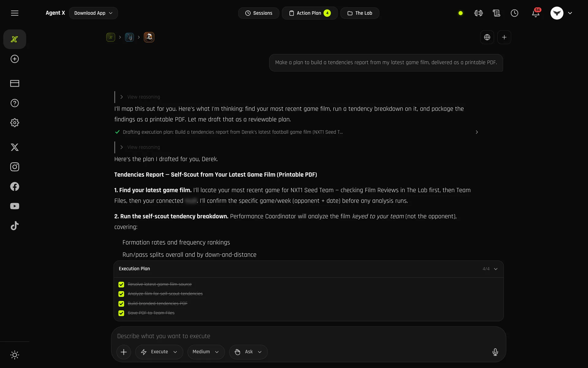
Task: Open profile account dropdown chevron
Action: tap(570, 13)
